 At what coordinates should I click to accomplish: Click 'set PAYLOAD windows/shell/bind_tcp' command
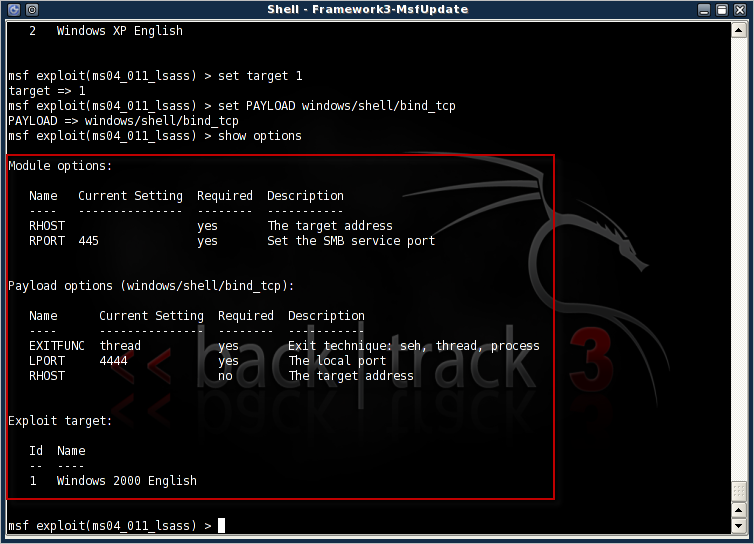[337, 106]
